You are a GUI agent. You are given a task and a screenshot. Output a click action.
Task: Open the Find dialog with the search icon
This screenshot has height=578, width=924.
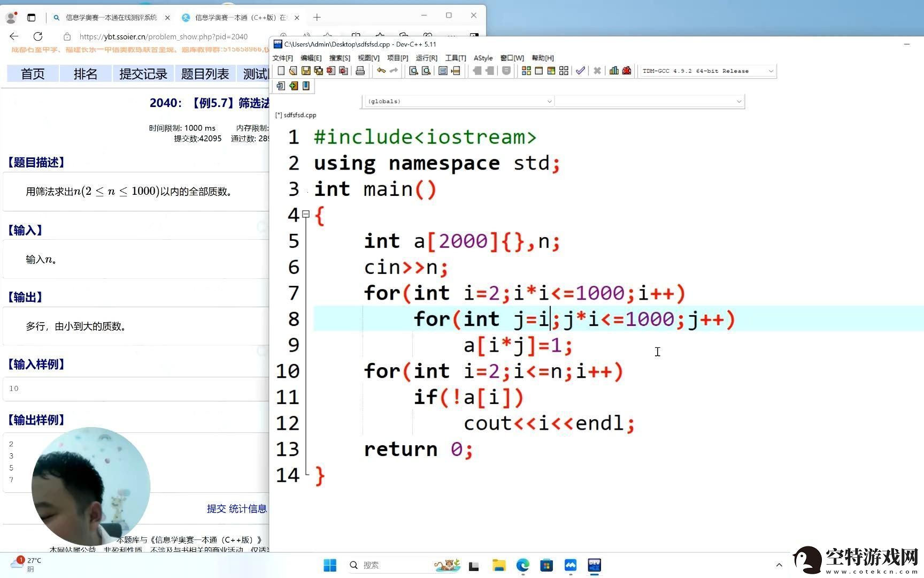[x=413, y=71]
